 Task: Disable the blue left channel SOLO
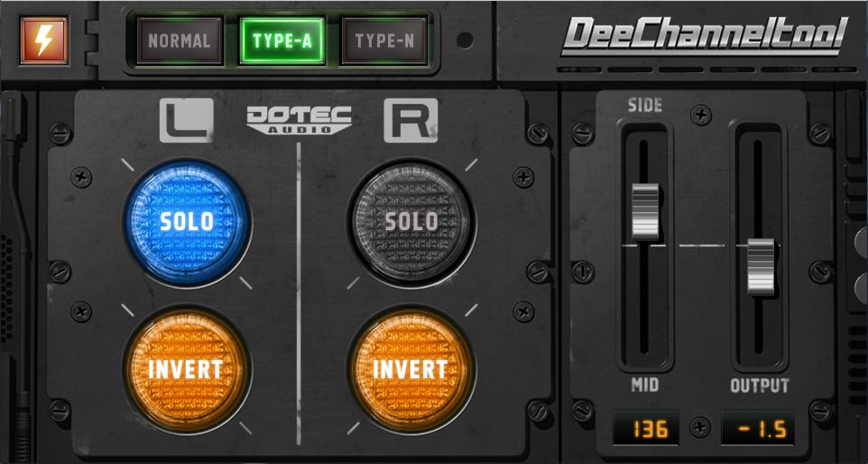pos(187,222)
